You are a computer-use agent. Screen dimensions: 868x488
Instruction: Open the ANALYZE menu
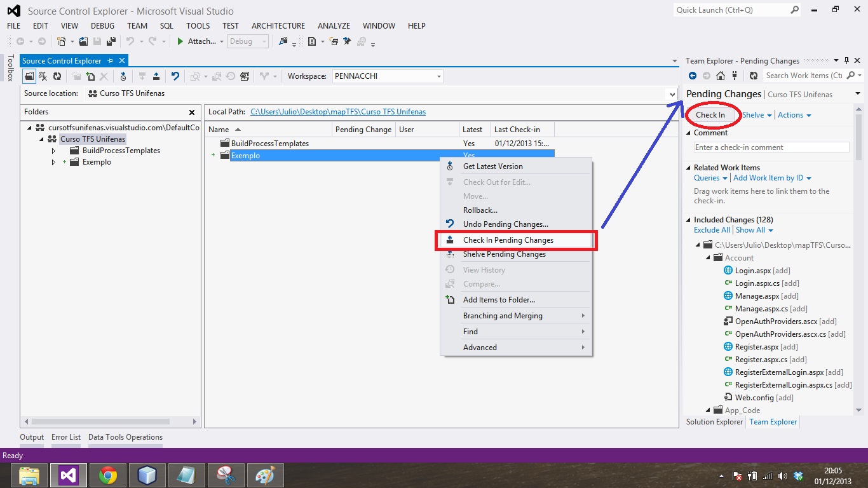334,26
